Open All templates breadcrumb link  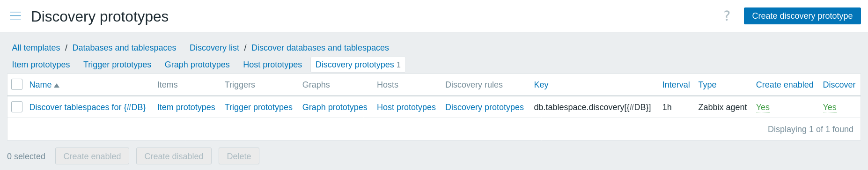tap(36, 48)
